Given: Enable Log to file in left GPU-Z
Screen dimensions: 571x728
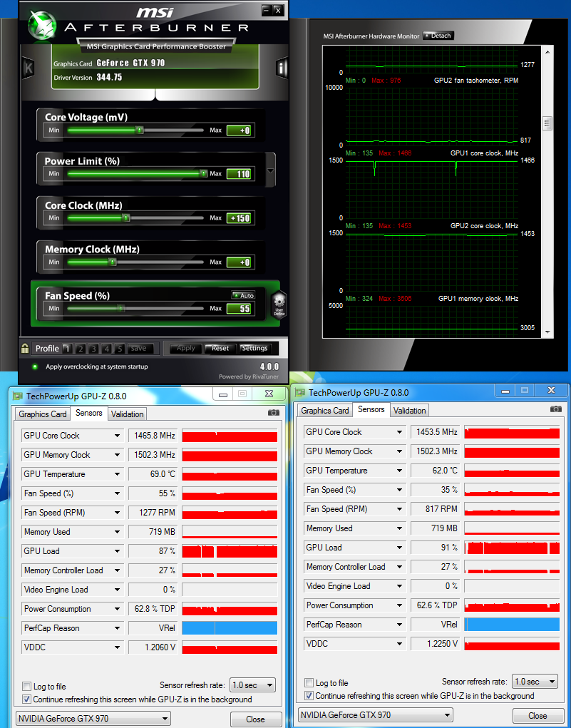Looking at the screenshot, I should (27, 686).
